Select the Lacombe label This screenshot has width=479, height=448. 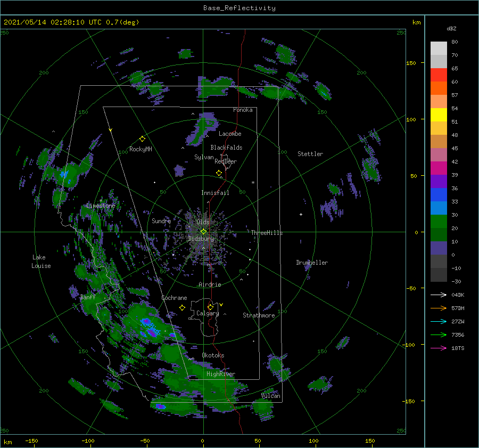(x=230, y=134)
